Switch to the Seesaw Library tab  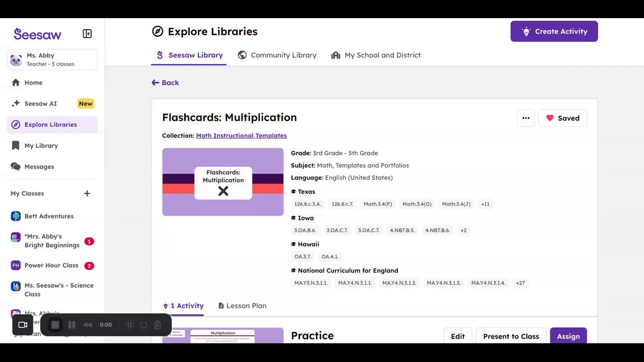[x=189, y=55]
